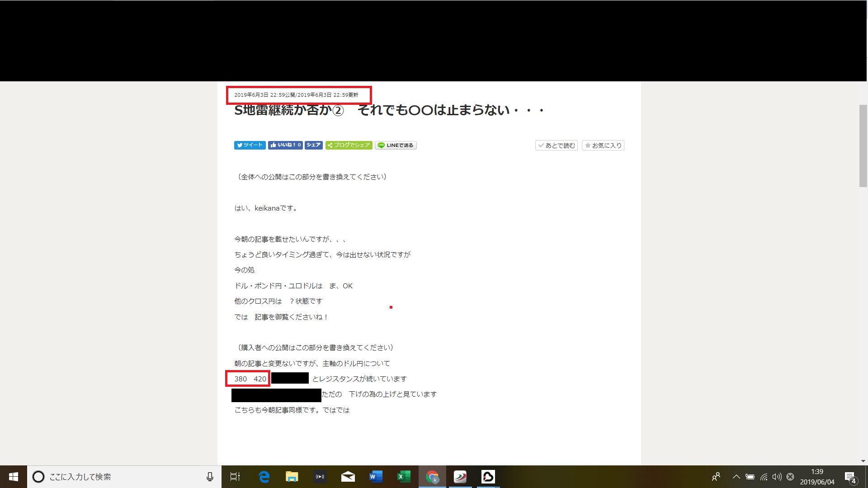Open Mail app from taskbar
Image resolution: width=868 pixels, height=488 pixels.
click(x=348, y=477)
